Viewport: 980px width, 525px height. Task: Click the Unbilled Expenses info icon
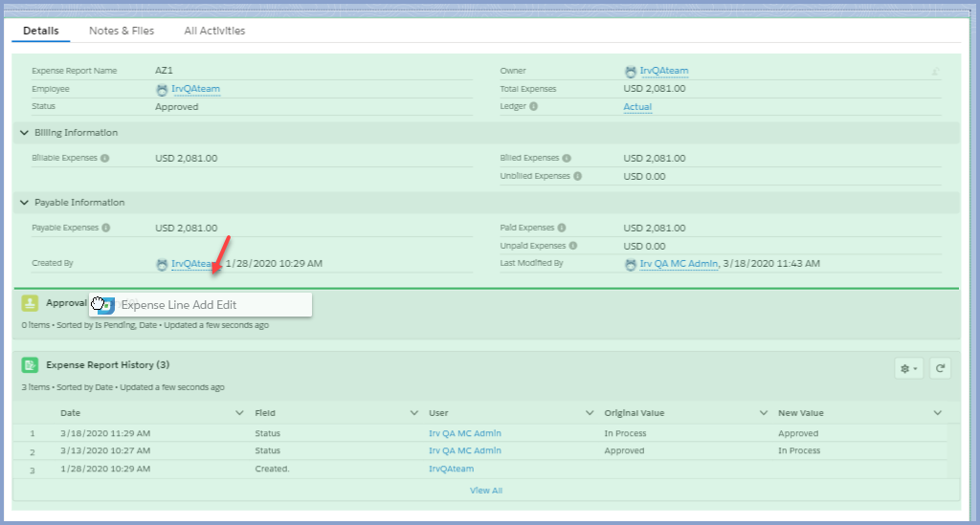click(577, 176)
